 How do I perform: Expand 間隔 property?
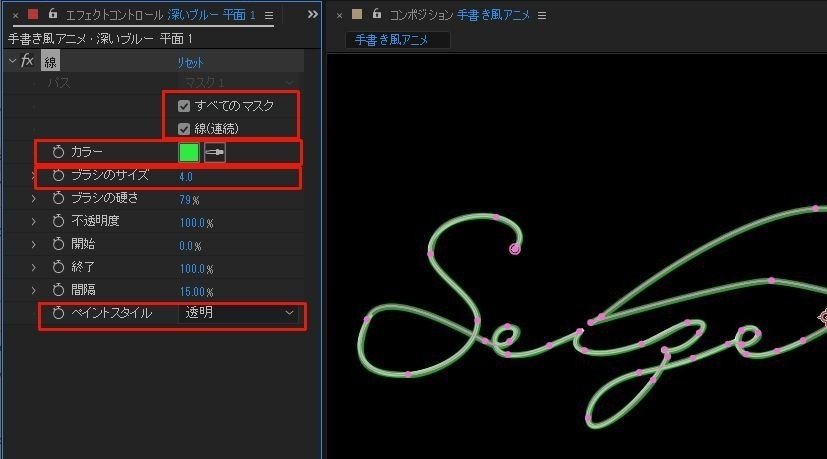coord(34,290)
